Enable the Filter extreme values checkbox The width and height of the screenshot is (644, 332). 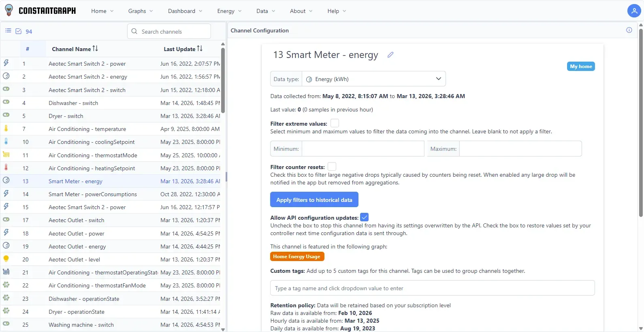click(335, 123)
